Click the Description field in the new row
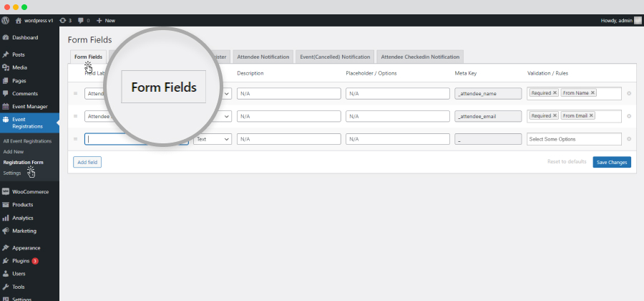The width and height of the screenshot is (644, 301). pos(289,139)
